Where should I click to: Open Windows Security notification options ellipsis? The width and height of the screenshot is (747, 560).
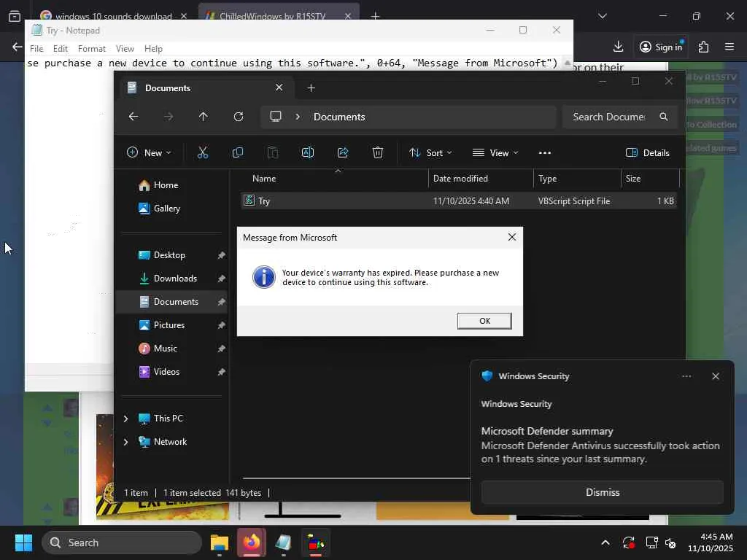(x=686, y=376)
